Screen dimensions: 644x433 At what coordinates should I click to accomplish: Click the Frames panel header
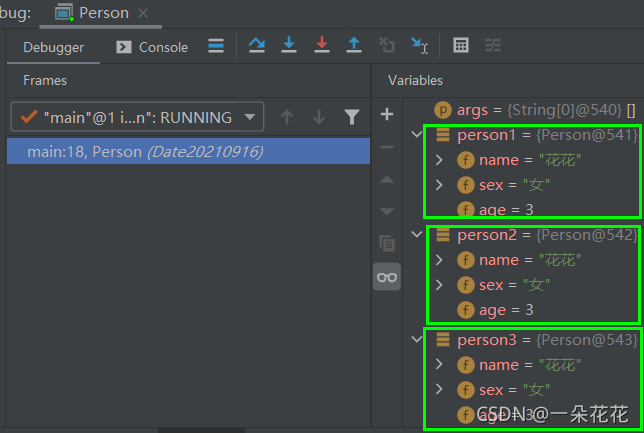45,81
